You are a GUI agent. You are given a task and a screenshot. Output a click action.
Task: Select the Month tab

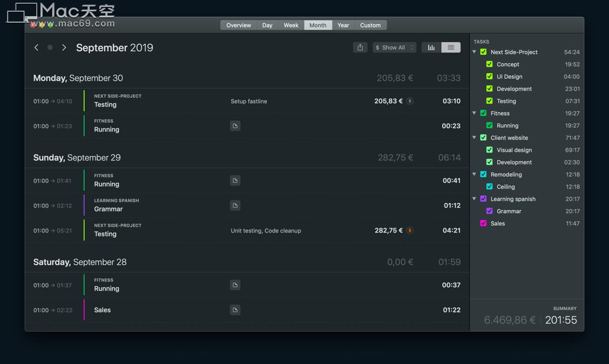[317, 25]
